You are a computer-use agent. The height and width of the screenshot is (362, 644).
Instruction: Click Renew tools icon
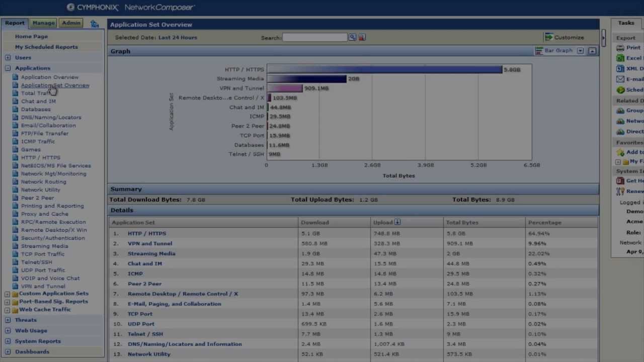tap(621, 192)
